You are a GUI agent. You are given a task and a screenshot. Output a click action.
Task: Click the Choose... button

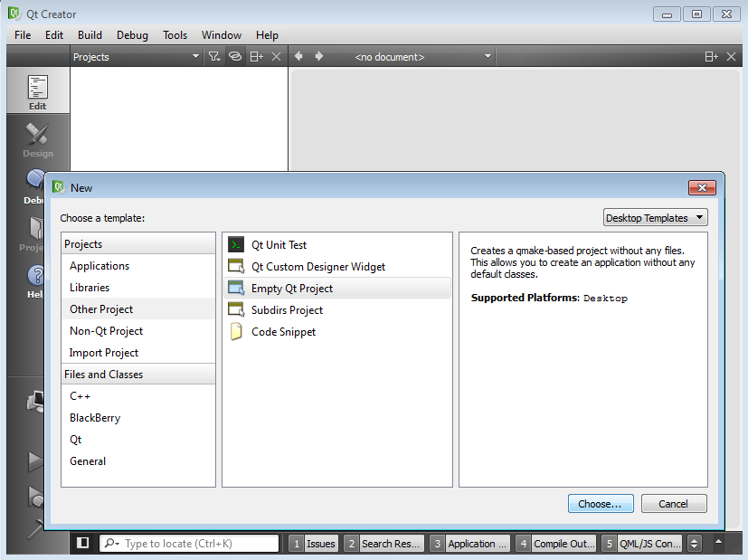[601, 504]
